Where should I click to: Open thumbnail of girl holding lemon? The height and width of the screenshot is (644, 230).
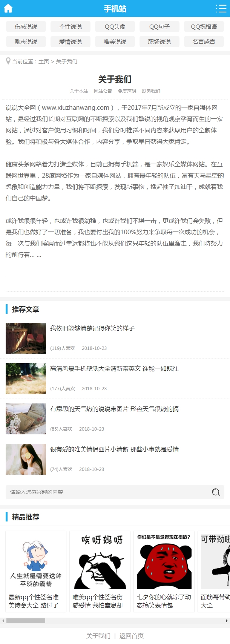click(x=26, y=459)
